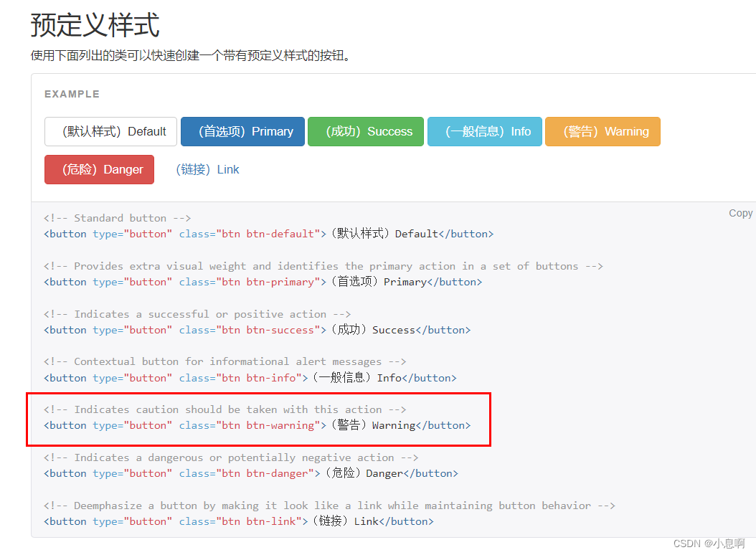Click the (默认样式) Default button
Viewport: 756px width, 555px height.
pos(111,131)
